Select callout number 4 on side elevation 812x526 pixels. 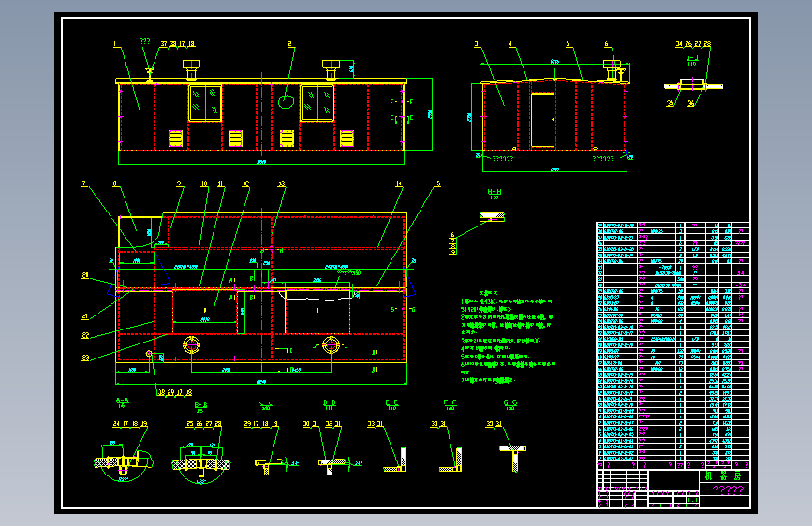pyautogui.click(x=511, y=44)
